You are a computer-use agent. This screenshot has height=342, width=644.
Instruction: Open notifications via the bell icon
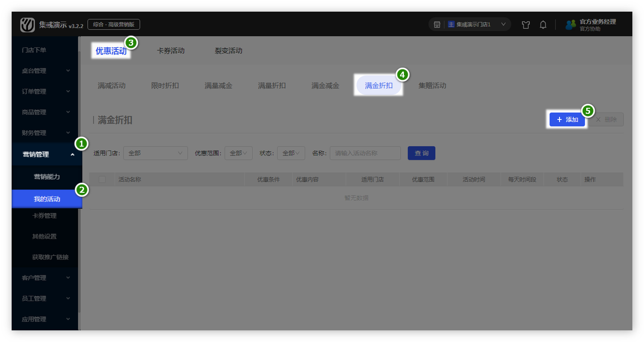coord(543,25)
